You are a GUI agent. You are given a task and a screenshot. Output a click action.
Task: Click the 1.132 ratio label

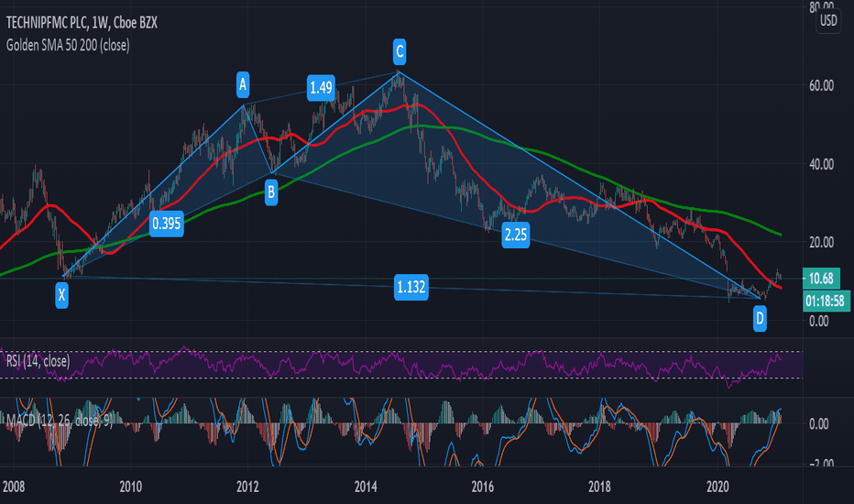tap(411, 287)
